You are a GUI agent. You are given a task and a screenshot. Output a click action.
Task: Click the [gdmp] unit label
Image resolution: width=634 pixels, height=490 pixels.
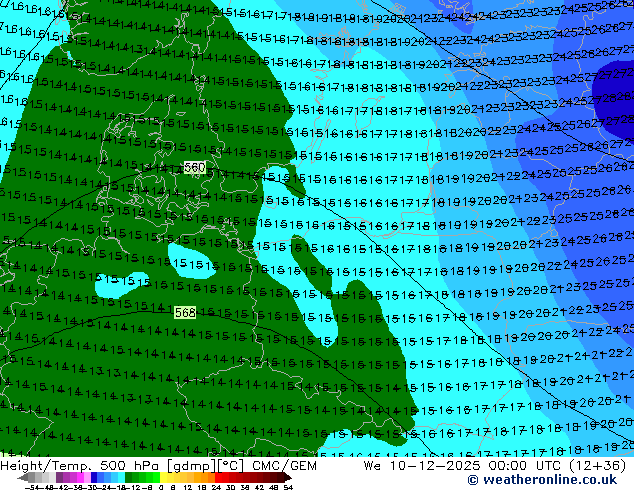pos(192,466)
